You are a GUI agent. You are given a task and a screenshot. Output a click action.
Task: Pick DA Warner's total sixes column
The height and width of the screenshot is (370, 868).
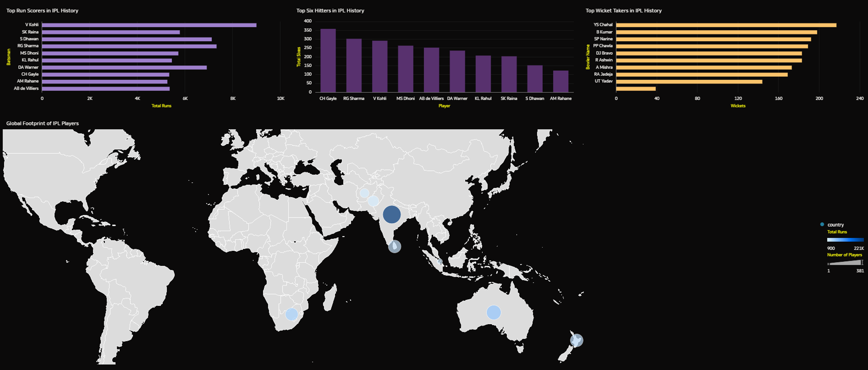tap(458, 71)
